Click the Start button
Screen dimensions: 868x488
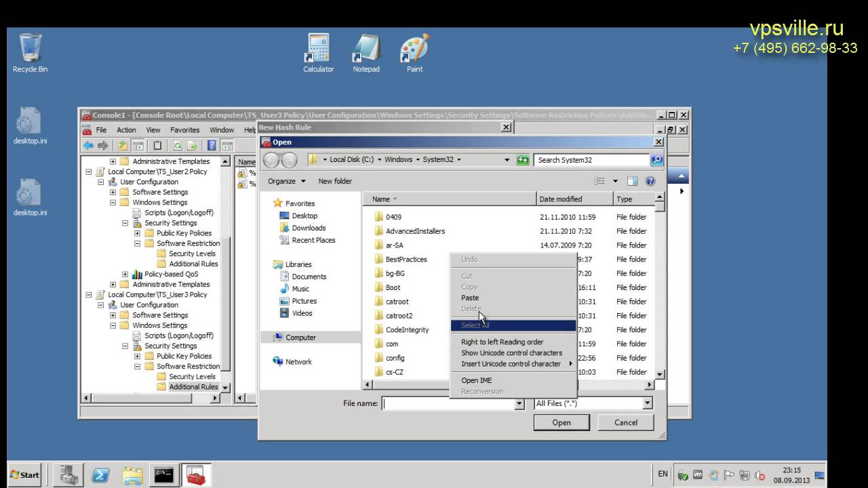coord(25,474)
